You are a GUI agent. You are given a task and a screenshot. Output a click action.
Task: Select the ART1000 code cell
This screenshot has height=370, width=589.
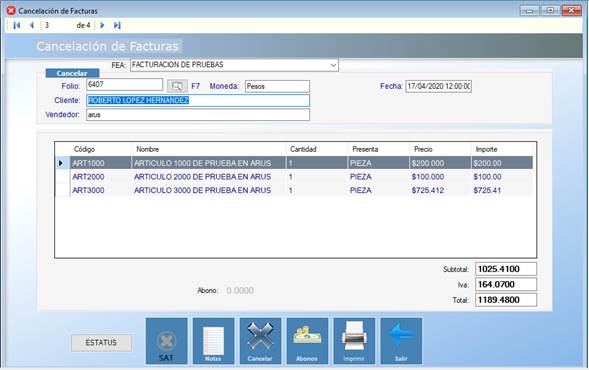[x=101, y=163]
